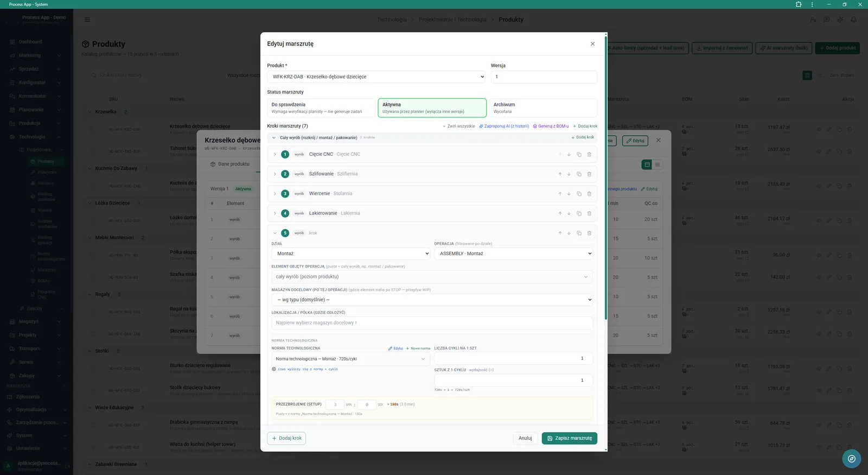868x475 pixels.
Task: Select status Archiwum
Action: [543, 107]
